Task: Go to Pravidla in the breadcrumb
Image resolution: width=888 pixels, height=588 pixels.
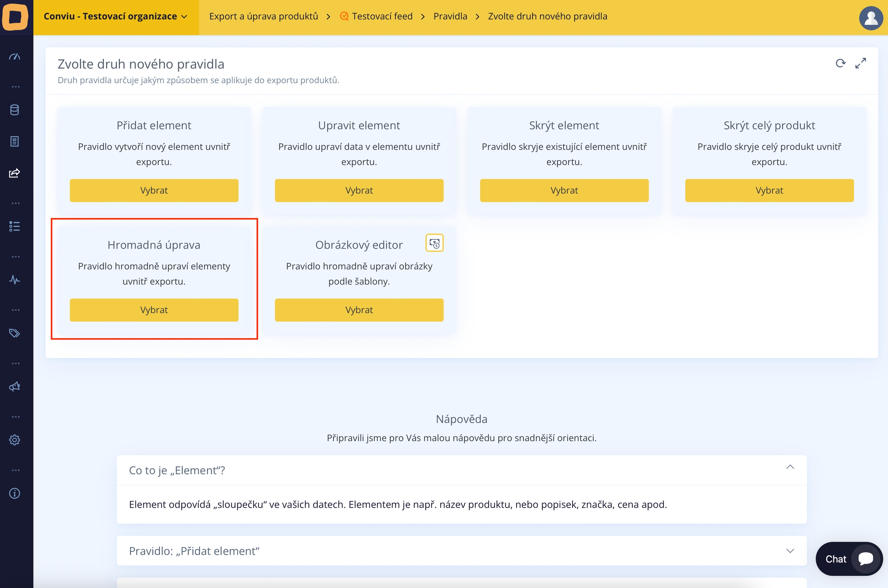Action: pyautogui.click(x=450, y=17)
